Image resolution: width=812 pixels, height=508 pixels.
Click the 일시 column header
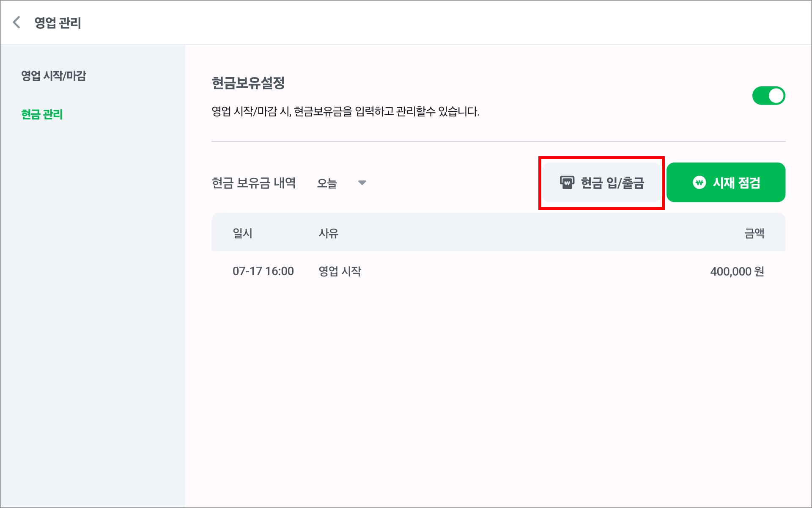243,233
